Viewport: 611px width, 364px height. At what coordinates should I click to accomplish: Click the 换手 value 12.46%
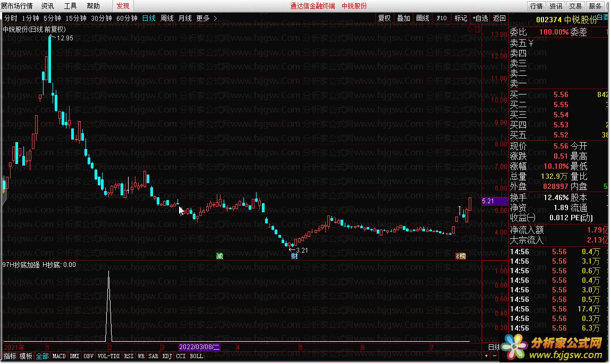[x=556, y=197]
